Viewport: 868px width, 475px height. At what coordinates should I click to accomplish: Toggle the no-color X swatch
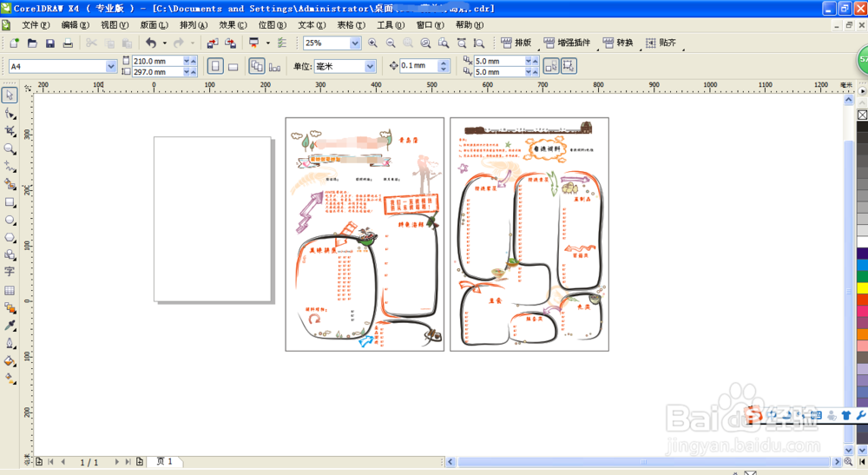coord(862,115)
